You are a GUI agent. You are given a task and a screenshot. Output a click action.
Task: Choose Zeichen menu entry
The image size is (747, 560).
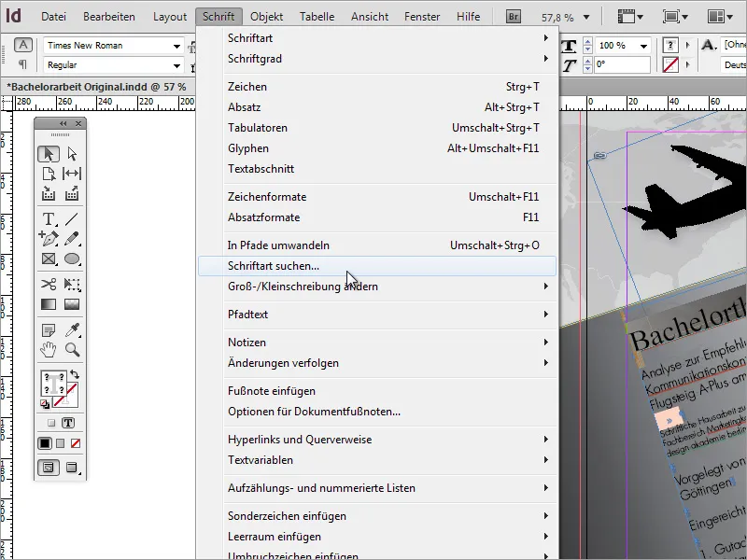(377, 87)
